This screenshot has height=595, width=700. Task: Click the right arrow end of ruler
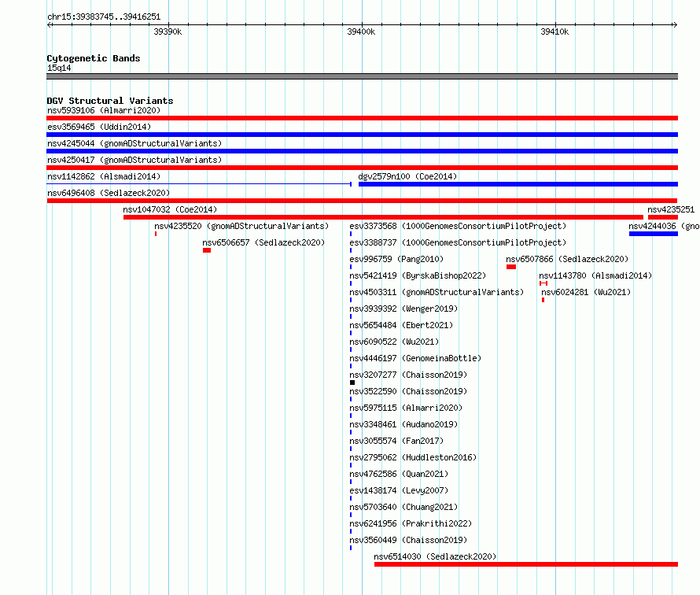point(675,24)
